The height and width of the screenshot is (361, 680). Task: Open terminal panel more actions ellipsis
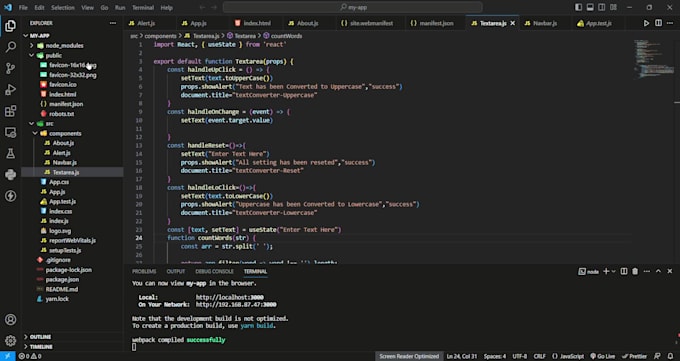click(x=647, y=271)
